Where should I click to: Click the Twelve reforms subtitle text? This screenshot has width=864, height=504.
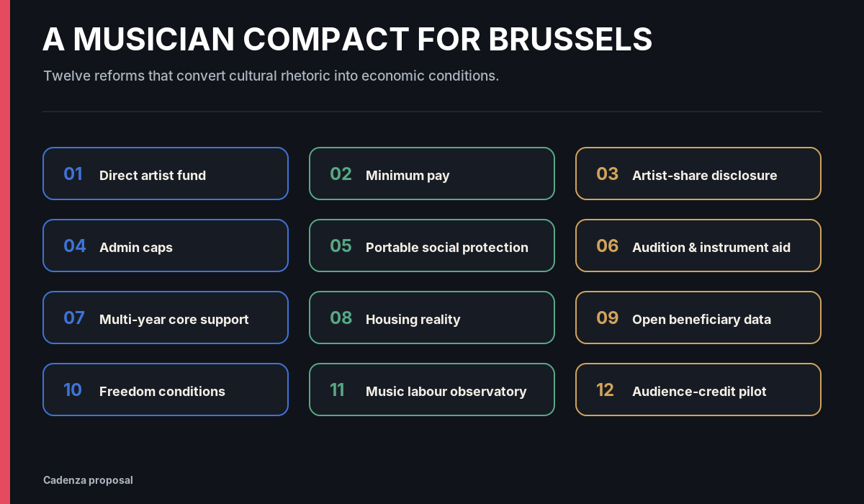point(271,76)
